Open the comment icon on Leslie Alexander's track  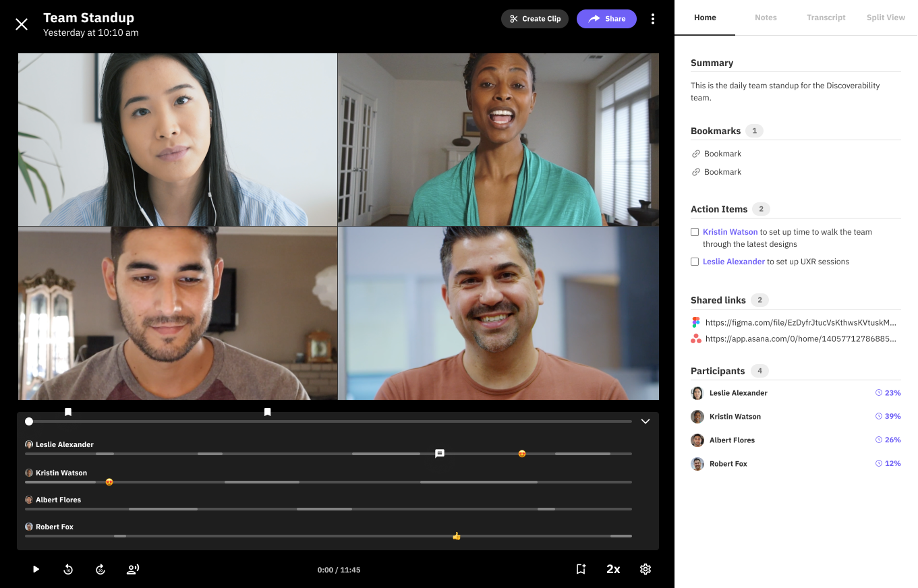click(440, 454)
